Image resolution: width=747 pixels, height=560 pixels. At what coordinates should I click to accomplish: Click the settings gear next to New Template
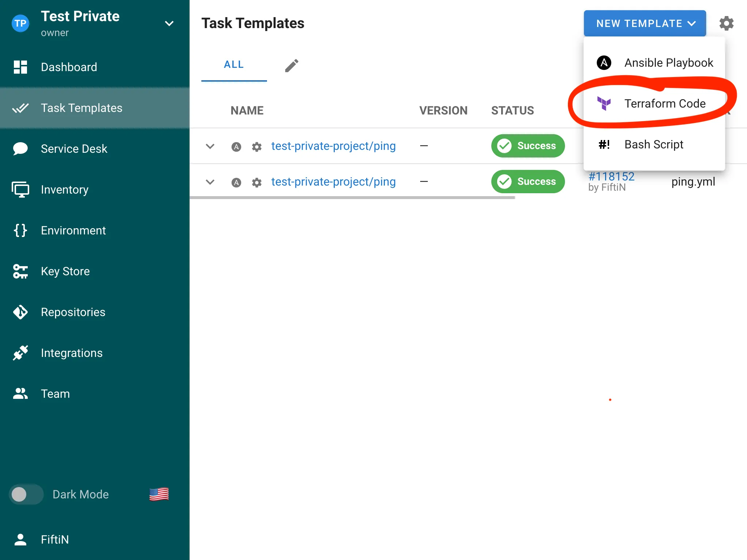[726, 24]
